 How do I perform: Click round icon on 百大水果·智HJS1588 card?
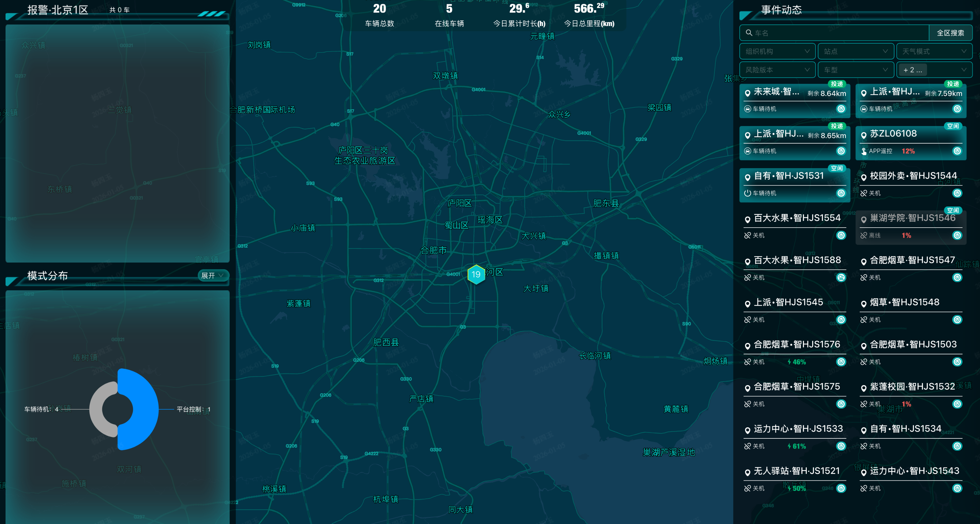(841, 278)
